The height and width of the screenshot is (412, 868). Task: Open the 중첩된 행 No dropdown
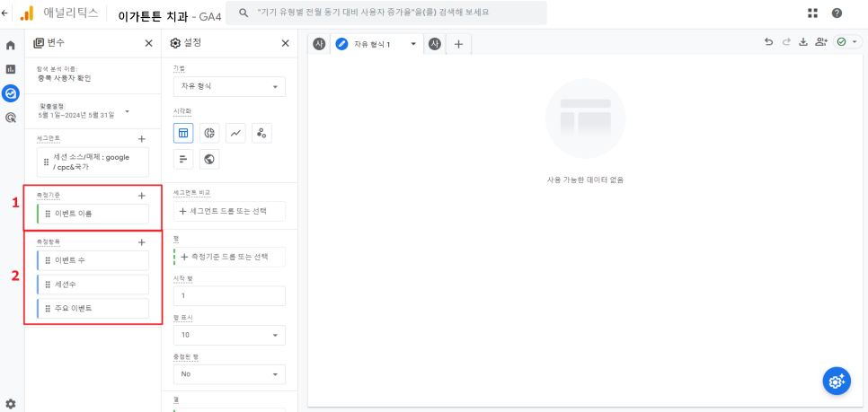(x=230, y=374)
